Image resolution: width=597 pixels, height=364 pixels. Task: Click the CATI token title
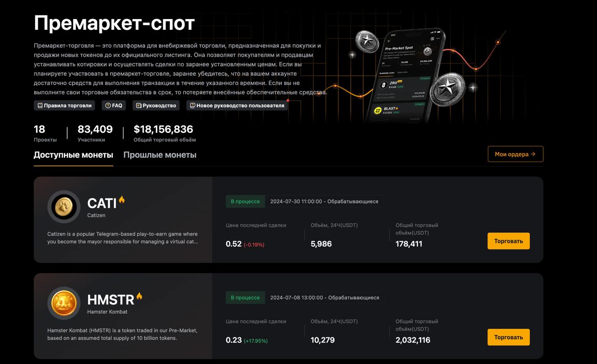102,204
